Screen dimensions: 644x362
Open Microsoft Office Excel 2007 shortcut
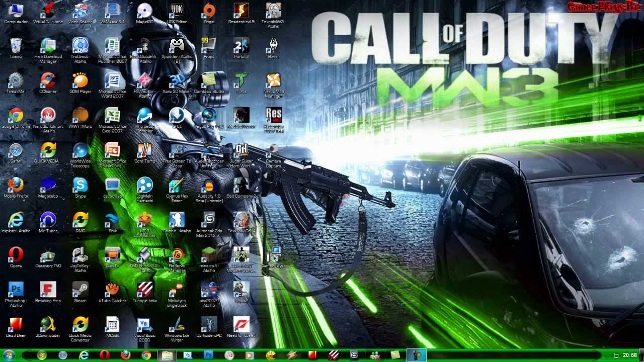tap(113, 120)
